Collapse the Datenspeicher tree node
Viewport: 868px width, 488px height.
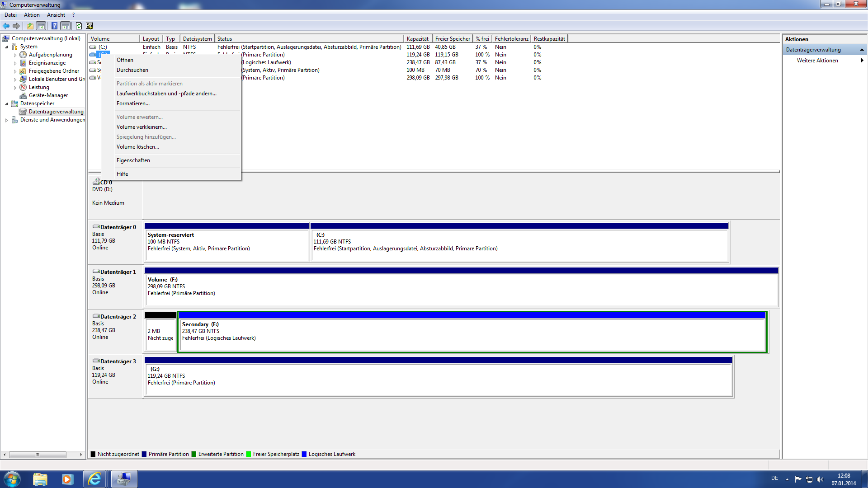[6, 104]
